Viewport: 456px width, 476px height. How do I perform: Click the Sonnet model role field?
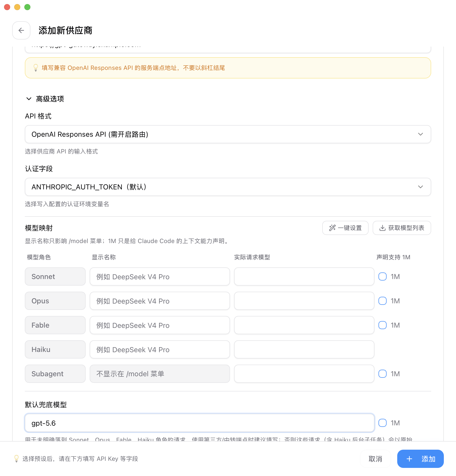[55, 276]
